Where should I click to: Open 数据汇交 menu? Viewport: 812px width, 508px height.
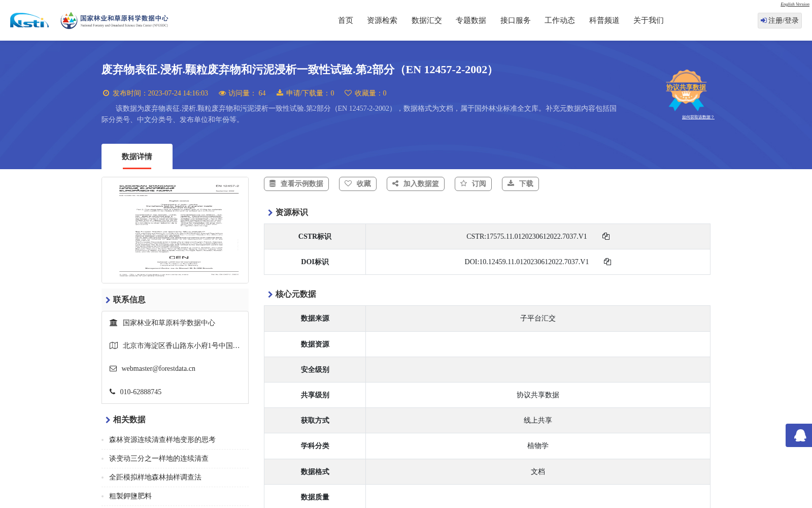427,20
